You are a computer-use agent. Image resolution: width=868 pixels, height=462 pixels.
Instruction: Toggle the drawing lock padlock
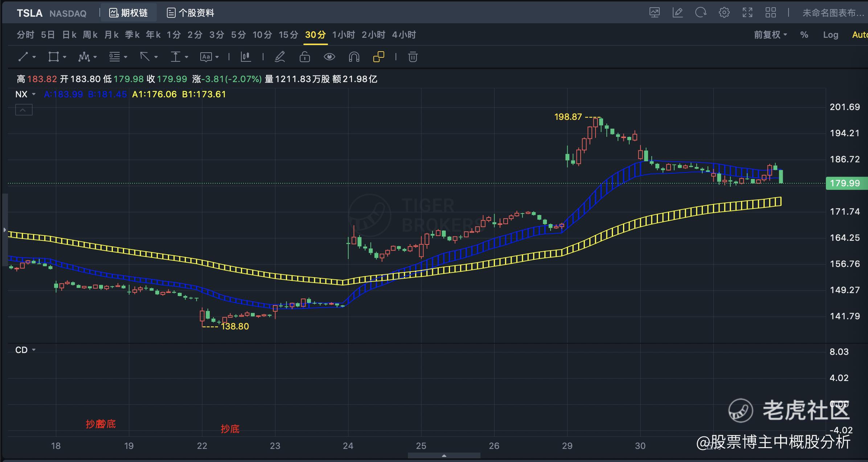tap(304, 57)
